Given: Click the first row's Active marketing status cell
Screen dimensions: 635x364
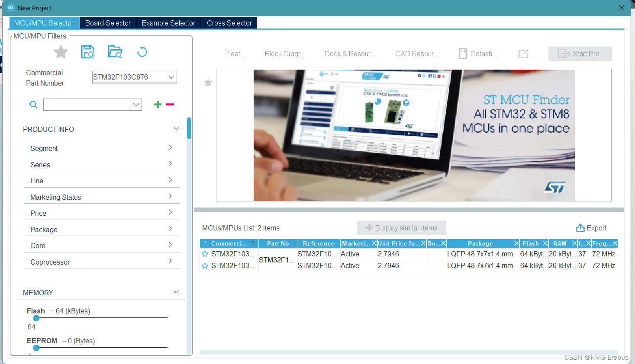Looking at the screenshot, I should (358, 254).
